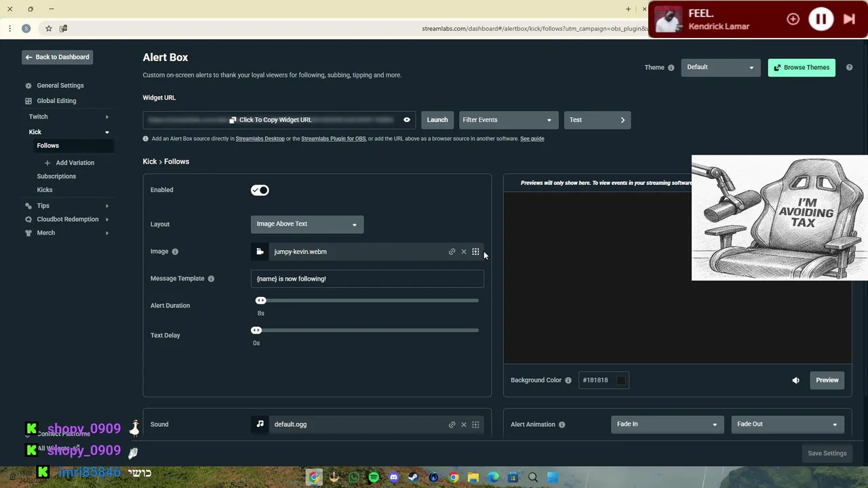This screenshot has height=488, width=868.
Task: Click the Alert Animation info icon
Action: [x=561, y=424]
